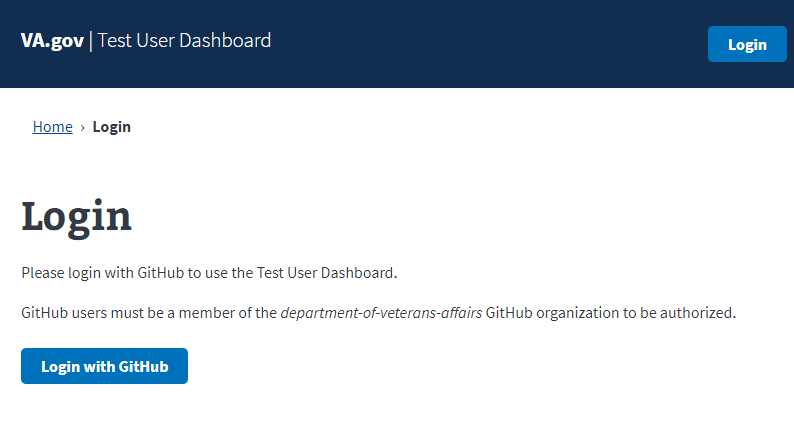The width and height of the screenshot is (794, 424).
Task: Click the 'GitHub users must be' text
Action: pos(88,313)
